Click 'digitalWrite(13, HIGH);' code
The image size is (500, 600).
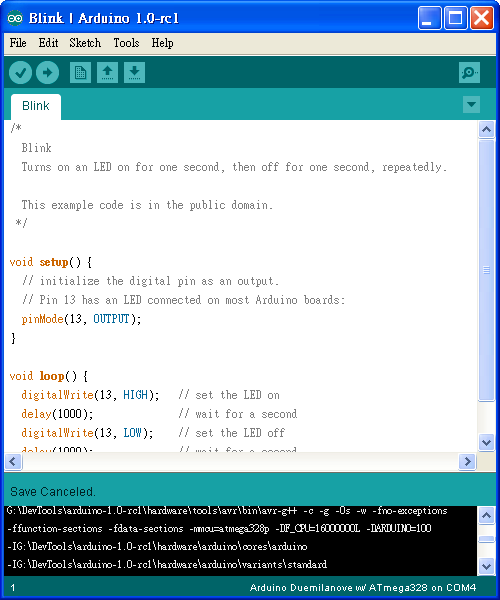(x=90, y=395)
